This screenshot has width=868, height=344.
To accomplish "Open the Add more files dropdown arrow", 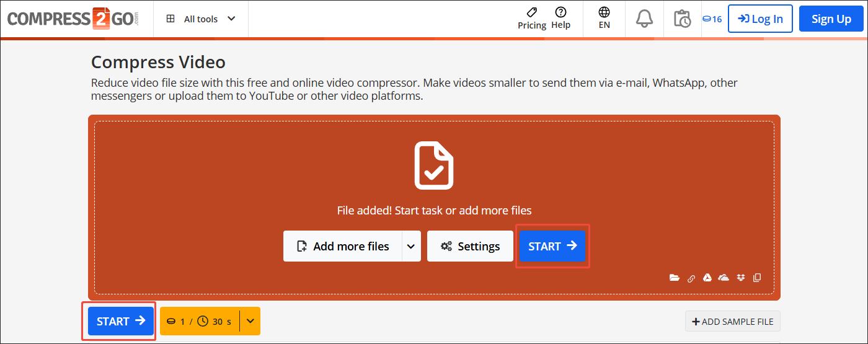I will 411,246.
